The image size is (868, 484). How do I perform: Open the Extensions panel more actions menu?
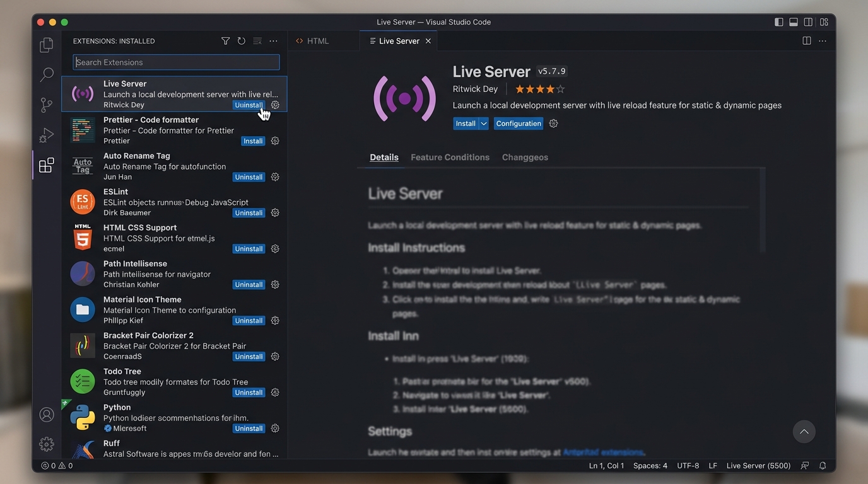(x=273, y=41)
